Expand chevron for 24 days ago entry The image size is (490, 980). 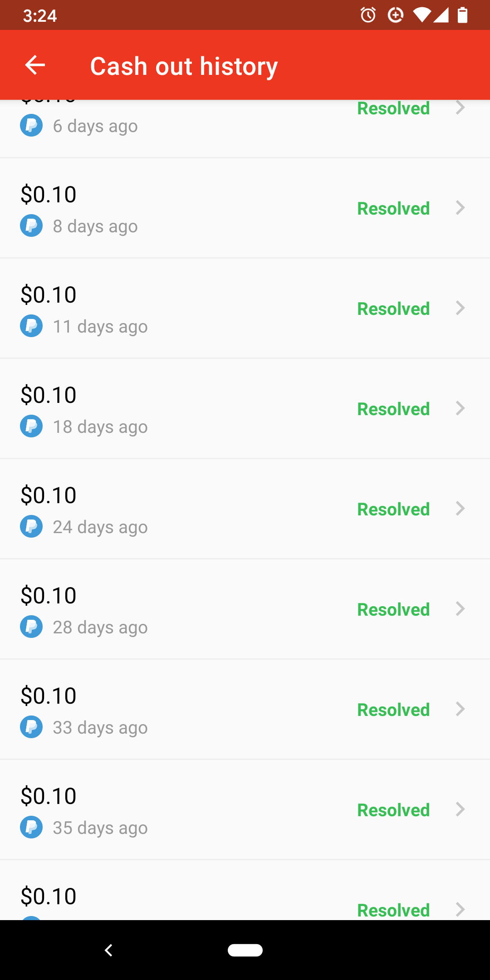(x=460, y=509)
